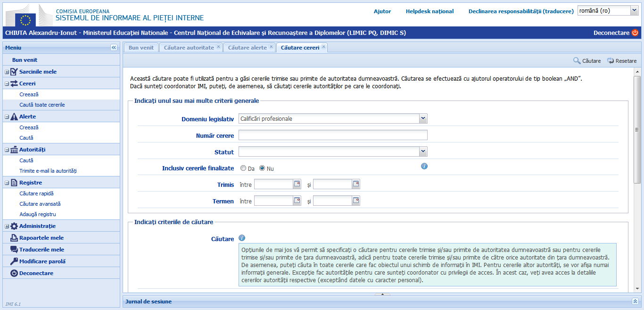This screenshot has width=644, height=310.
Task: Open the Statut dropdown
Action: click(x=423, y=151)
